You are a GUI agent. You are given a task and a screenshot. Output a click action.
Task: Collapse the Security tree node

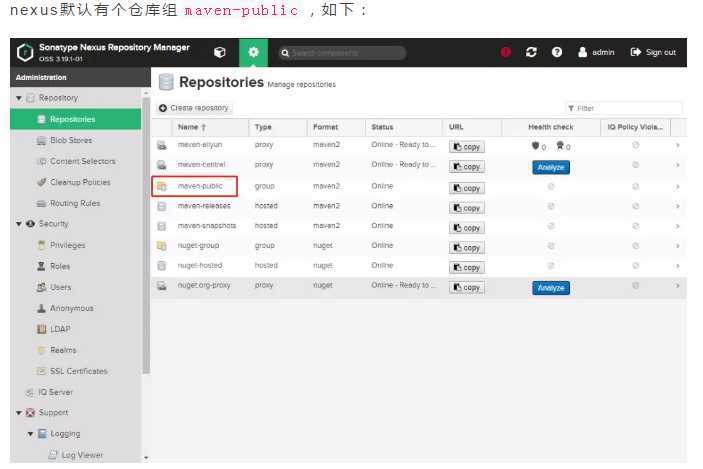(19, 224)
